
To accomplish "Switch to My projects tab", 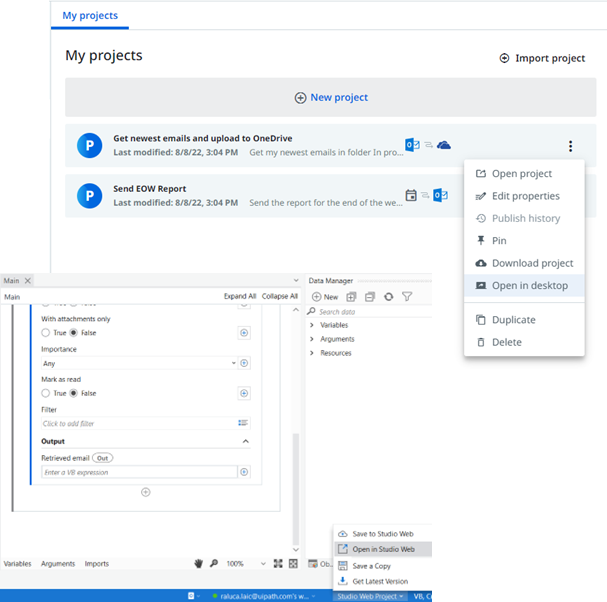I will (x=90, y=15).
